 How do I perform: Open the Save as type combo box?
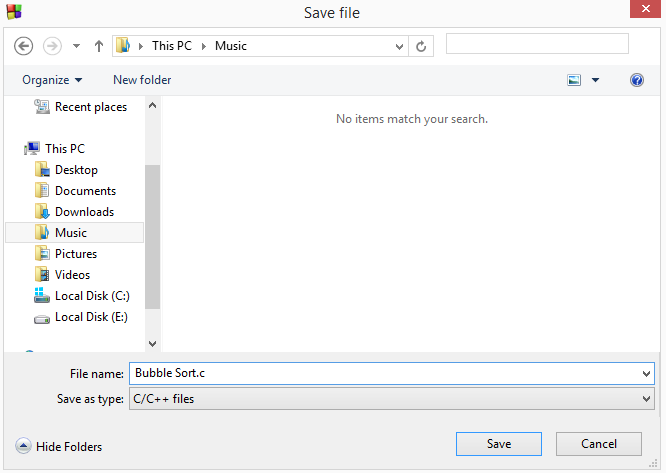point(392,399)
